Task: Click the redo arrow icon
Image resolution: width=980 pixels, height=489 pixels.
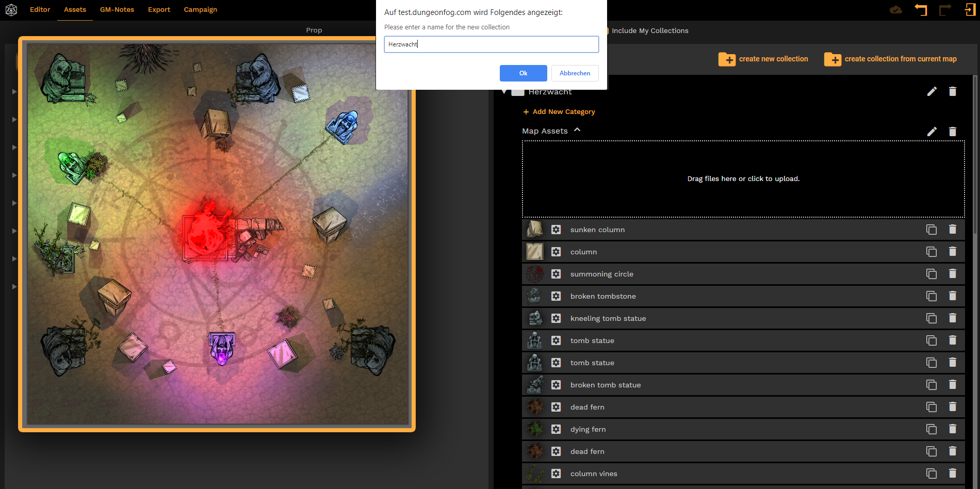Action: (945, 10)
